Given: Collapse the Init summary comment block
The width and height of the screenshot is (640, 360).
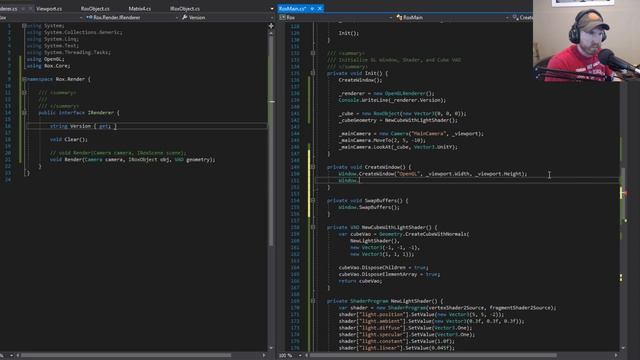Looking at the screenshot, I should click(x=313, y=53).
